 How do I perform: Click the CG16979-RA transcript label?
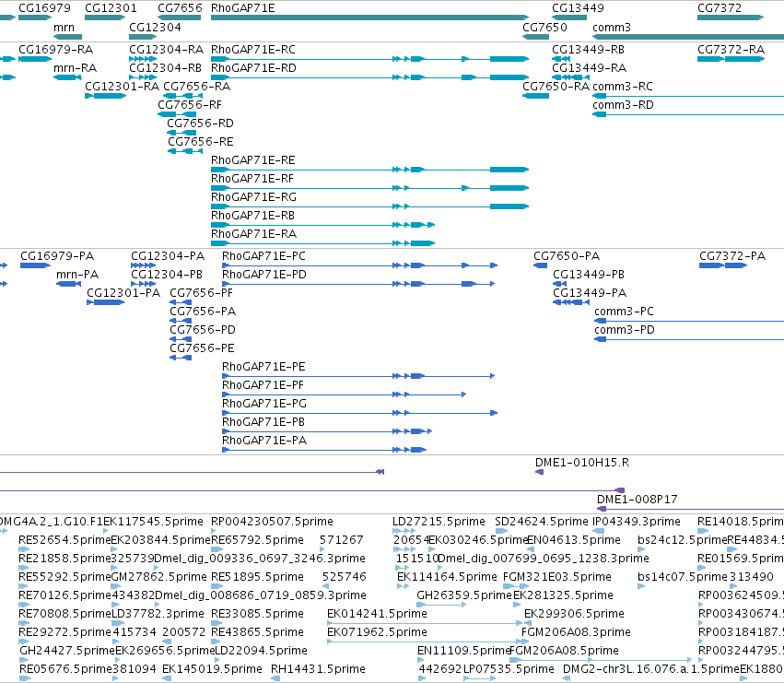pyautogui.click(x=55, y=50)
